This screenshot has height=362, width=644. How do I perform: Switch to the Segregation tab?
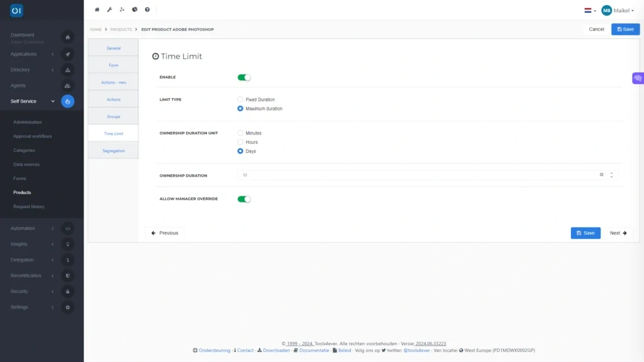113,150
